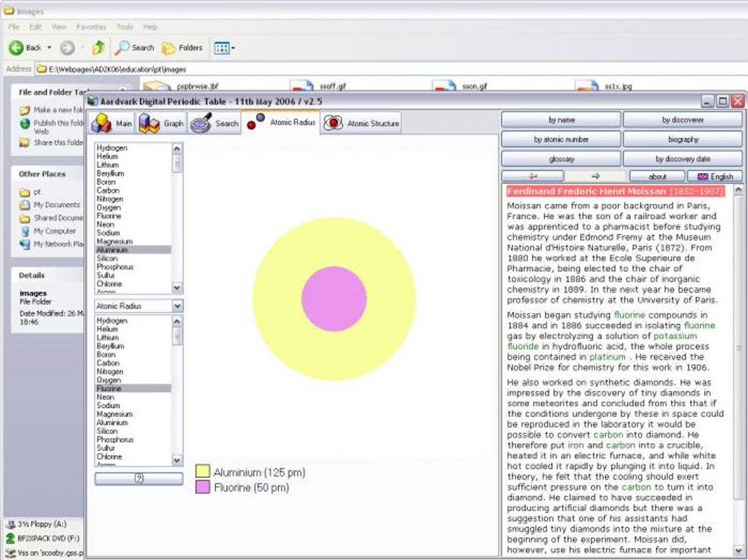The image size is (748, 560).
Task: Expand the Atomic Radius property dropdown
Action: (177, 306)
